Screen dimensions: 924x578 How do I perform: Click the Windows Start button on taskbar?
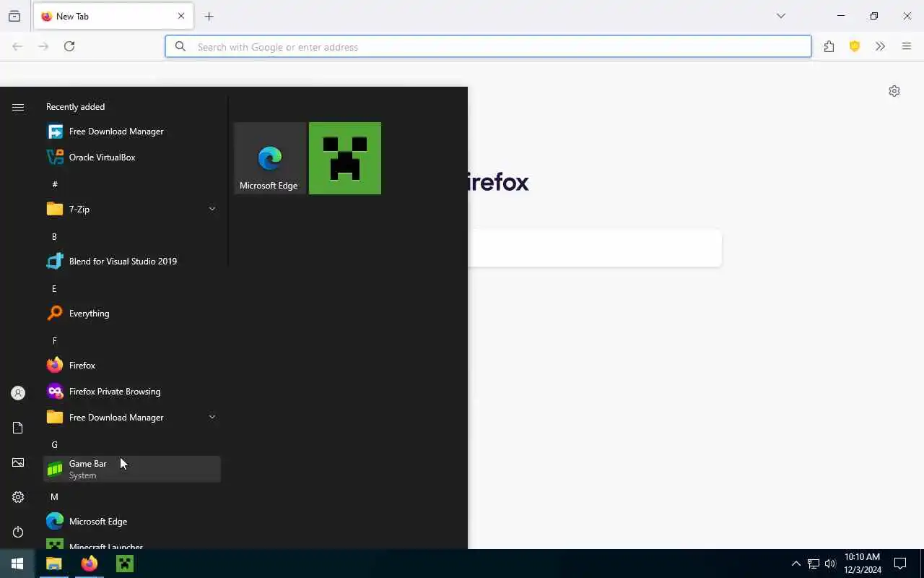pyautogui.click(x=17, y=564)
